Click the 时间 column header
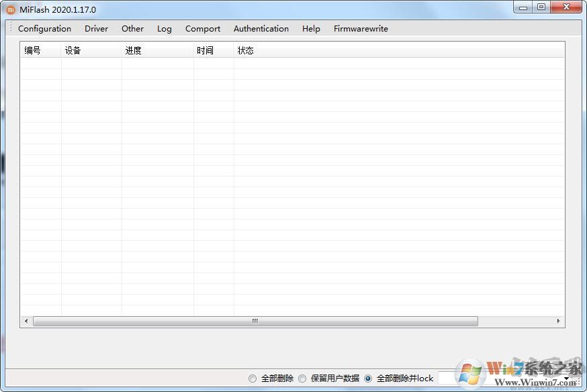Viewport: 587px width, 392px height. [205, 50]
